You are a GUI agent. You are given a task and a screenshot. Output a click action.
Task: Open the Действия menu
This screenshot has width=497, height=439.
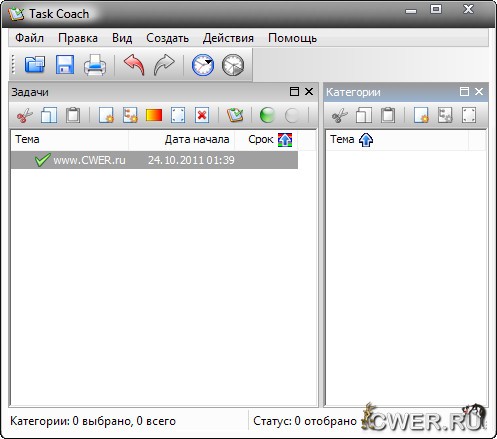[x=228, y=38]
